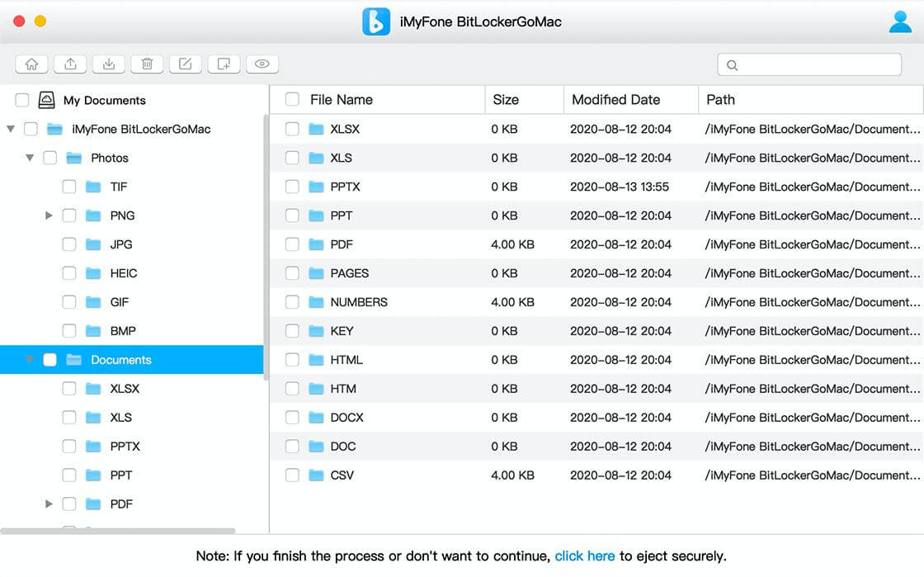Click the TIF folder icon in the tree
The height and width of the screenshot is (577, 924).
tap(93, 187)
